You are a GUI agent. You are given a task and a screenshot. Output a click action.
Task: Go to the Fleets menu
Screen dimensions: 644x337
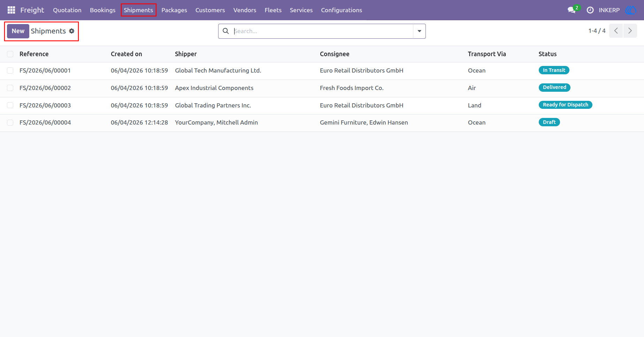[x=273, y=10]
